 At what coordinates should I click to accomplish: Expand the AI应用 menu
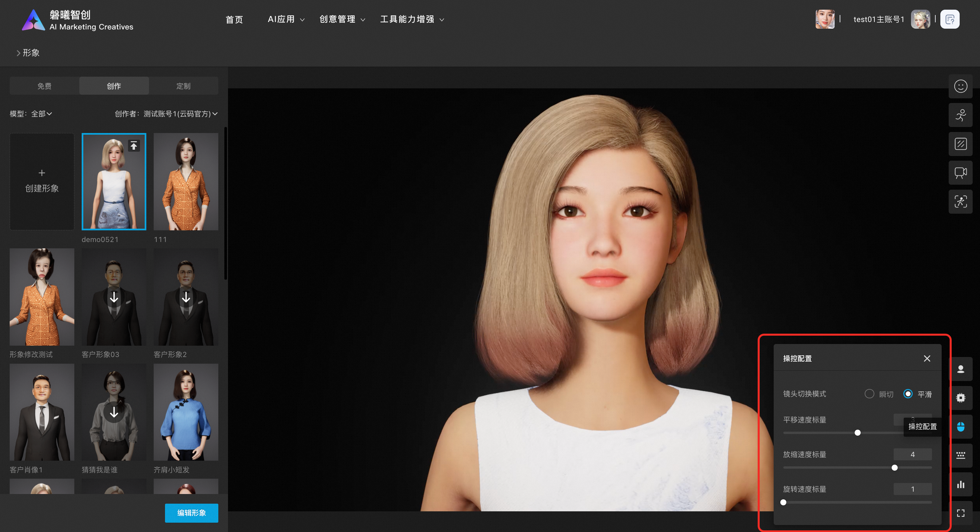point(286,19)
